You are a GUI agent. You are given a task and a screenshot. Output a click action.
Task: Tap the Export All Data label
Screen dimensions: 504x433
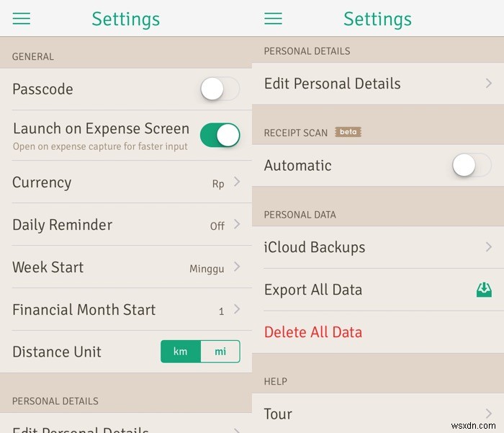[313, 290]
